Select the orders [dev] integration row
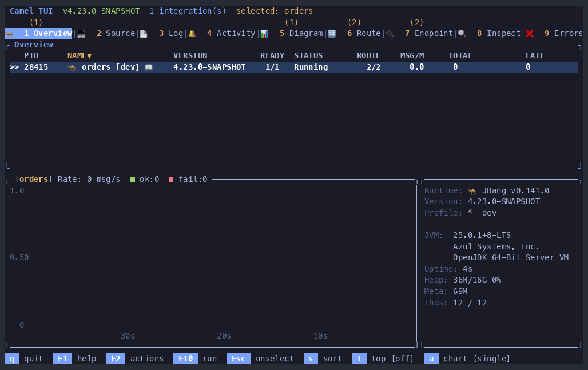This screenshot has height=370, width=588. pos(293,67)
